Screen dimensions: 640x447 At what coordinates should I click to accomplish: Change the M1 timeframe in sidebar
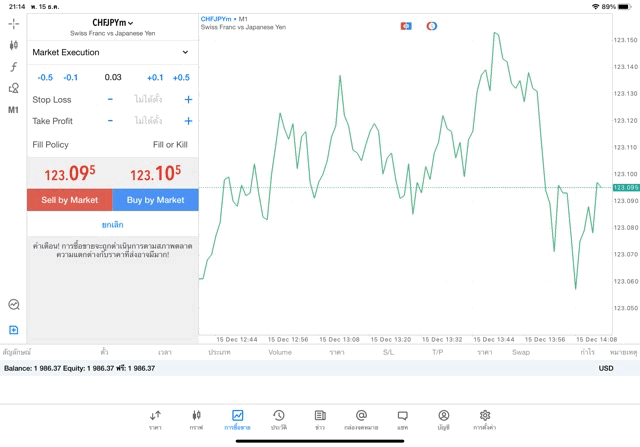point(13,110)
